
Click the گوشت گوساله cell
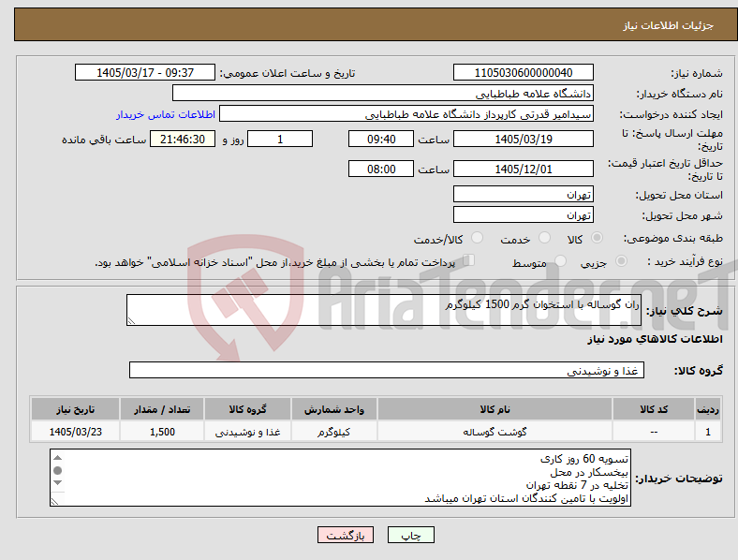click(x=494, y=432)
